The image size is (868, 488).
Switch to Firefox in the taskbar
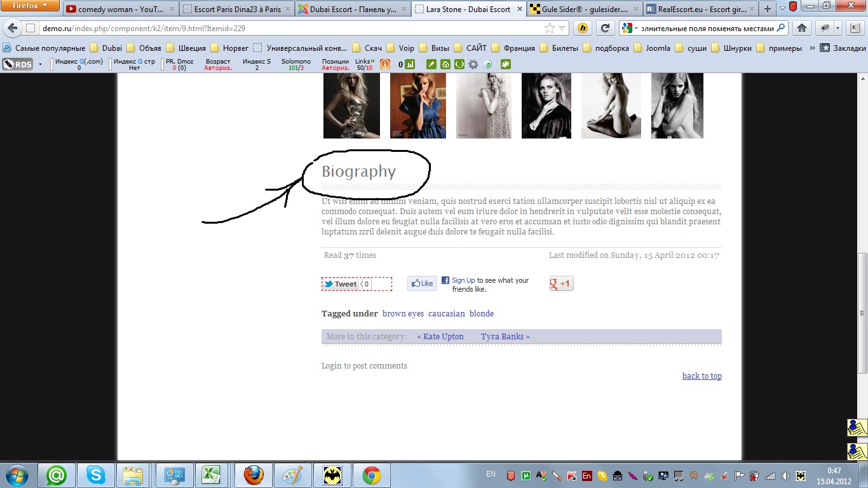pyautogui.click(x=254, y=475)
